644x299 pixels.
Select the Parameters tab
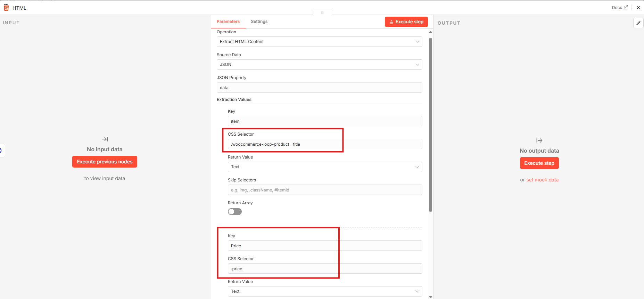(228, 22)
